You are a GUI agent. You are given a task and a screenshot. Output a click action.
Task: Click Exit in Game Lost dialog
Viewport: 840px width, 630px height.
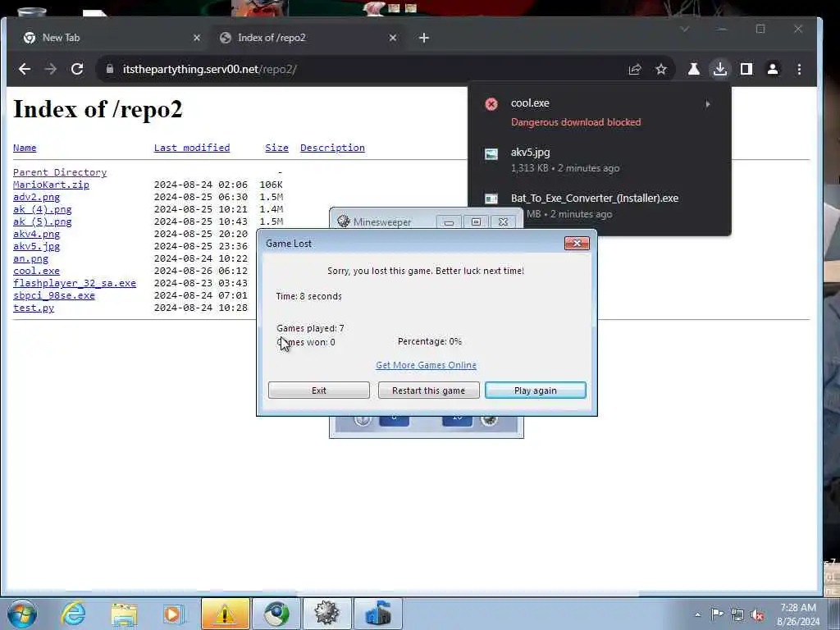319,390
